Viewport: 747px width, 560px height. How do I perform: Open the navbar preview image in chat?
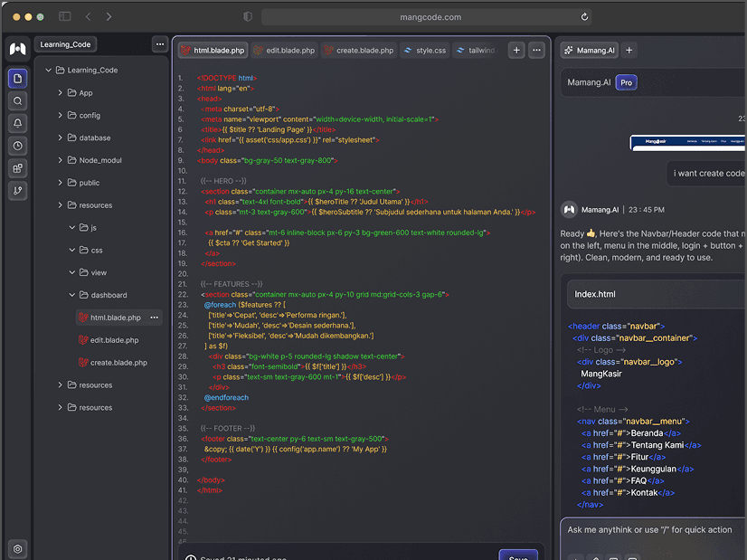coord(687,143)
